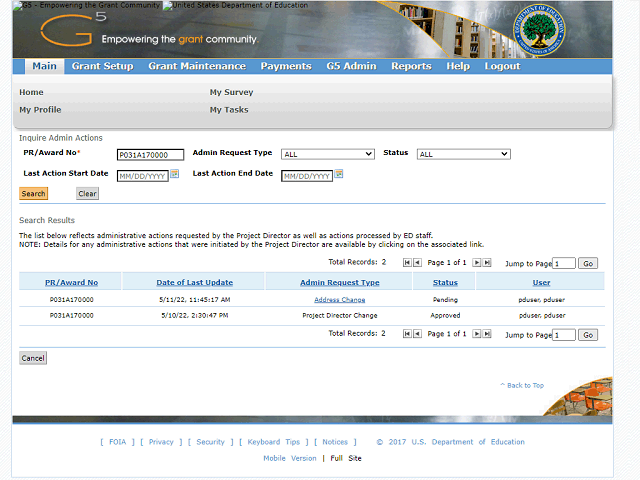Click the Approved status cell
This screenshot has width=640, height=480.
point(445,316)
